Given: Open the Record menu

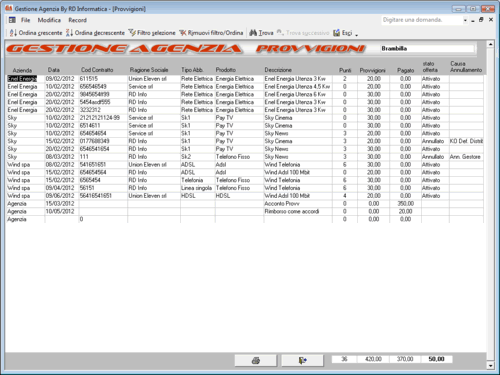Looking at the screenshot, I should click(77, 20).
